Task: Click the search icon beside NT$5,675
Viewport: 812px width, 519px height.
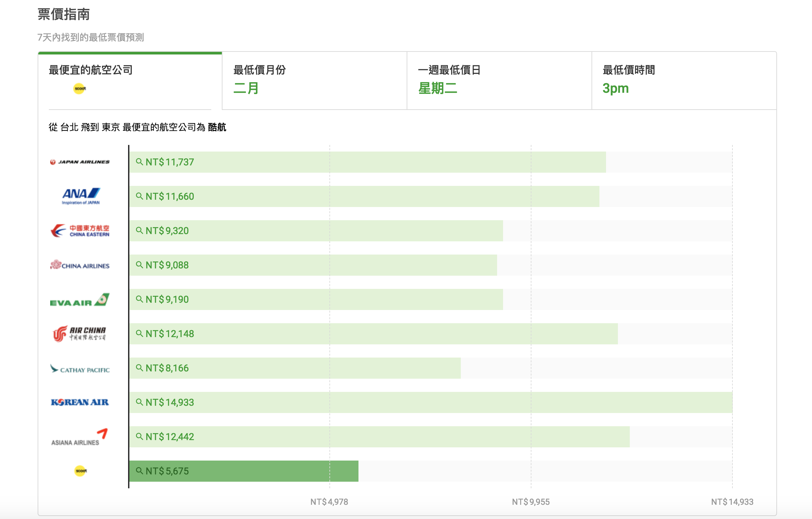Action: coord(139,471)
